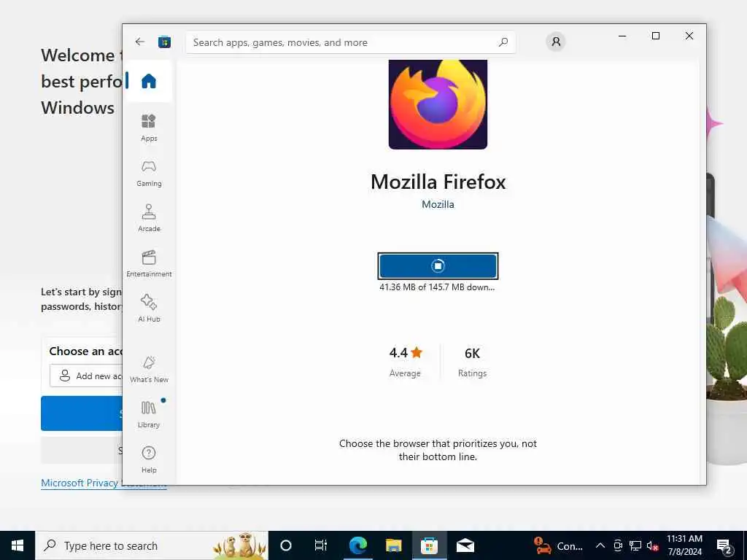The width and height of the screenshot is (747, 560).
Task: Click the Firefox tagline description text
Action: coord(438,450)
